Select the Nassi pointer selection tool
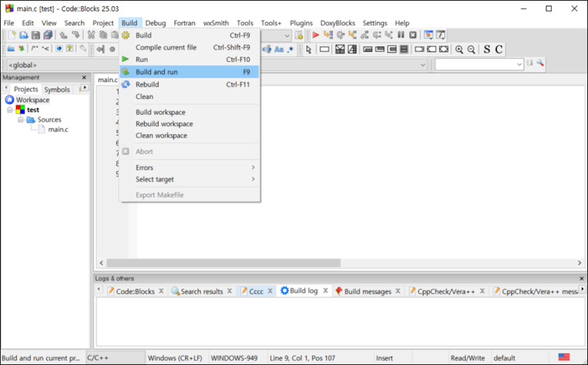This screenshot has height=365, width=588. [x=309, y=49]
